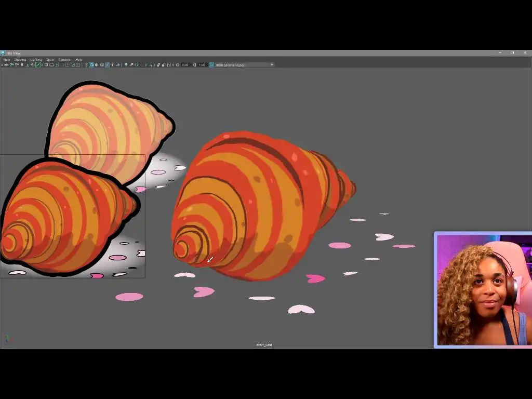The width and height of the screenshot is (532, 399).
Task: Toggle the viewport Grid display
Action: point(46,64)
